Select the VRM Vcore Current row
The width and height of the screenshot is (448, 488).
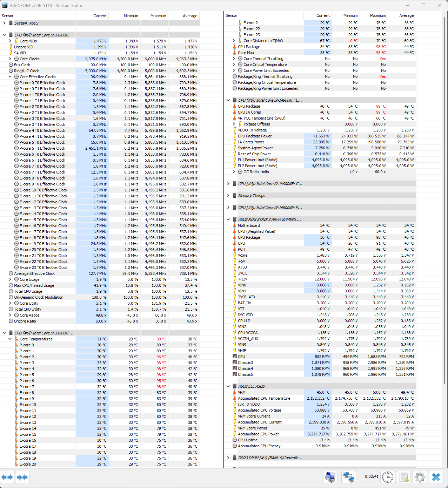[320, 416]
